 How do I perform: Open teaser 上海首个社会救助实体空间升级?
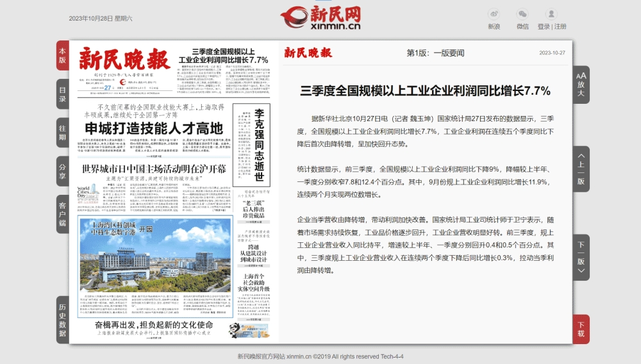tap(253, 283)
